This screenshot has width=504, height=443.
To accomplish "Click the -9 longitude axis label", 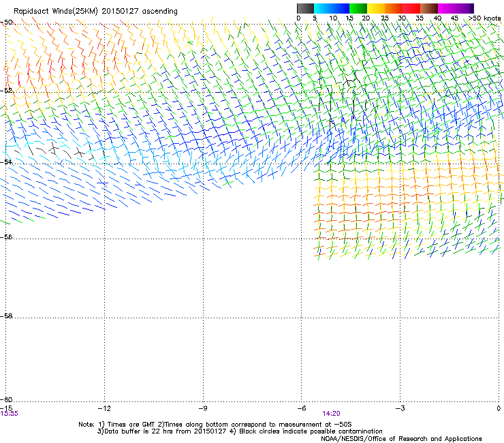I will (x=202, y=408).
